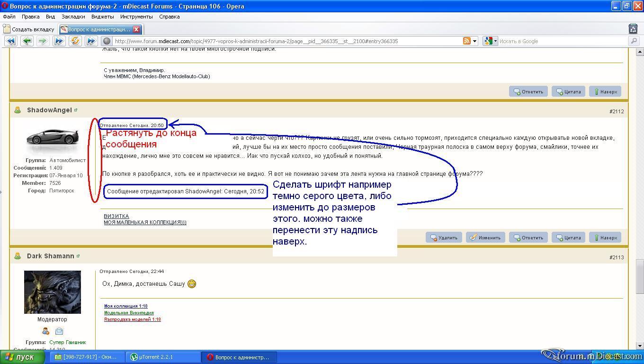Viewport: 644px width, 364px height.
Task: Click the green Forward arrow
Action: (x=43, y=41)
